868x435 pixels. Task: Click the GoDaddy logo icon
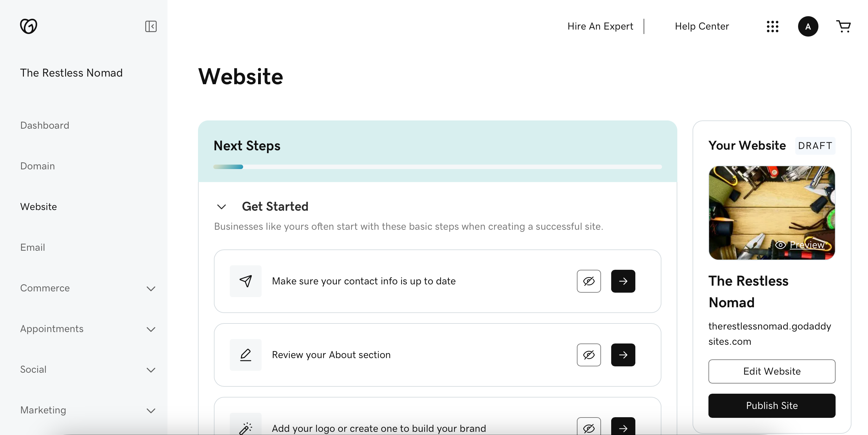point(29,26)
